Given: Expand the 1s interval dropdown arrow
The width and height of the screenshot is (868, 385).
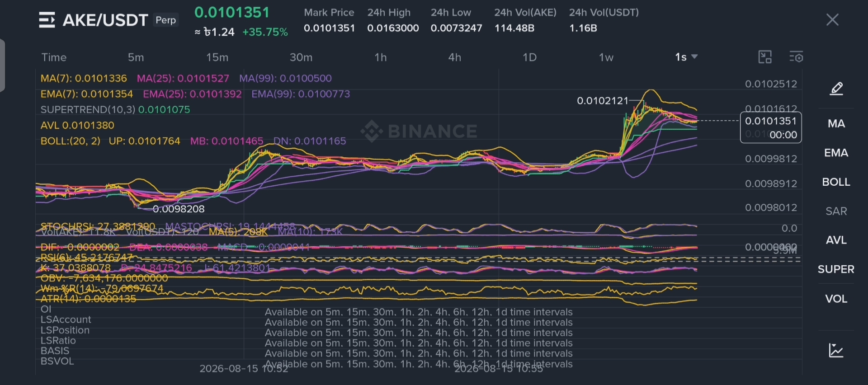Looking at the screenshot, I should 695,57.
